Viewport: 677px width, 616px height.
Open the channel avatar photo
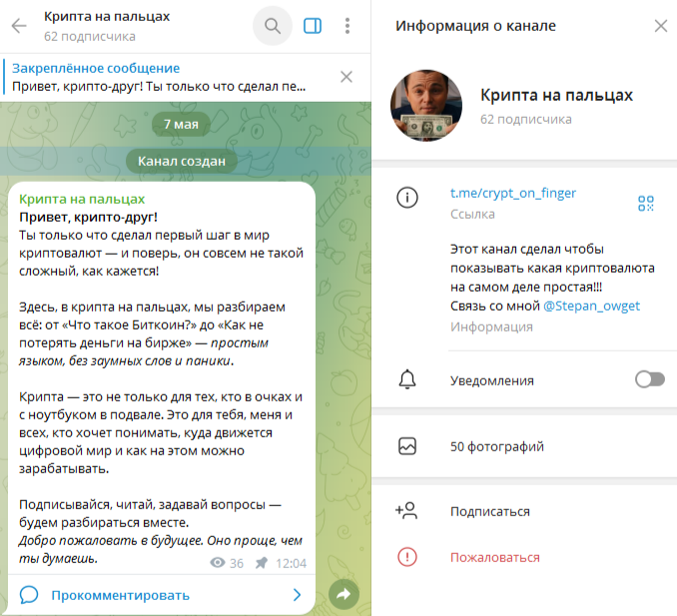[426, 105]
